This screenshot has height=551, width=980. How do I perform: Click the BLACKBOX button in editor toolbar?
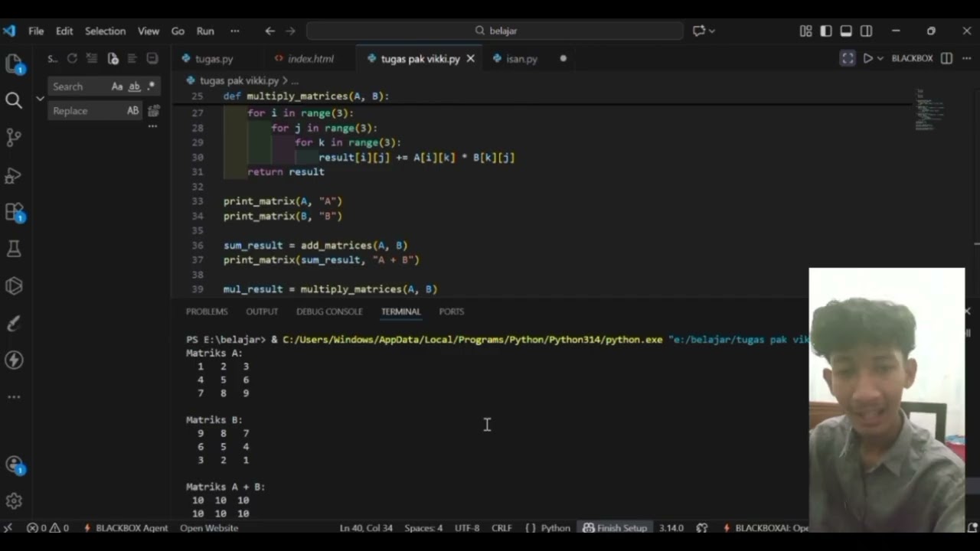(912, 58)
